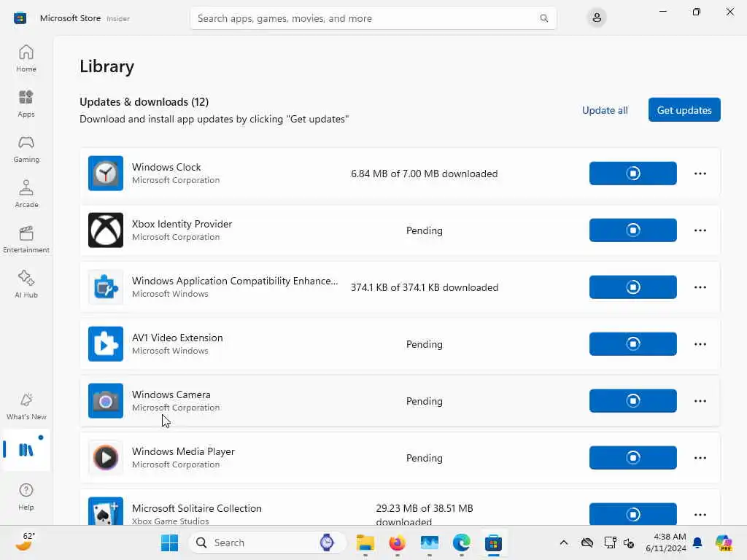
Task: Stop the Windows Clock download
Action: (632, 174)
